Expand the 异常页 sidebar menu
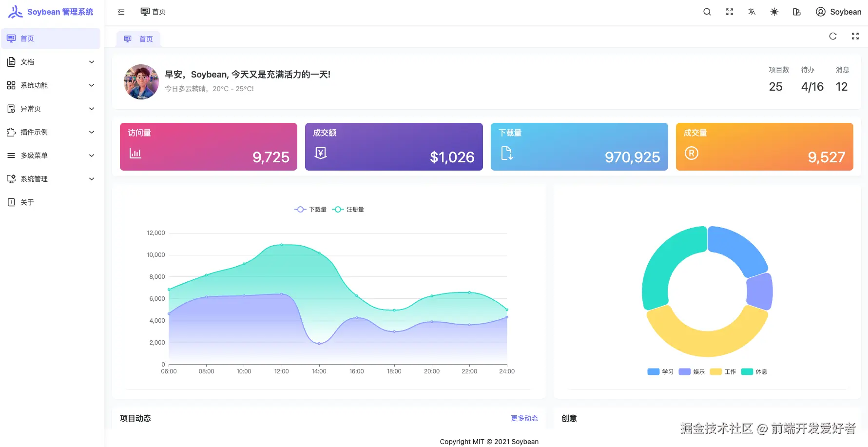 tap(51, 109)
